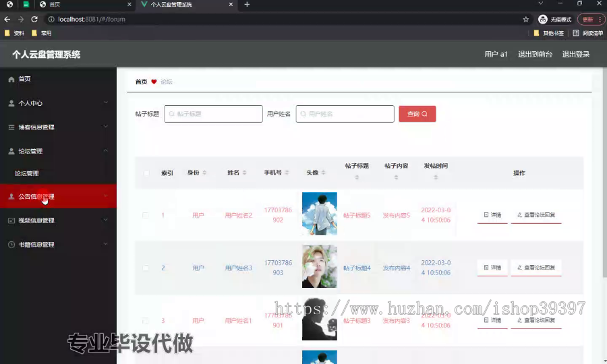Expand 个人中心 sidebar menu
Image resolution: width=607 pixels, height=364 pixels.
(58, 103)
